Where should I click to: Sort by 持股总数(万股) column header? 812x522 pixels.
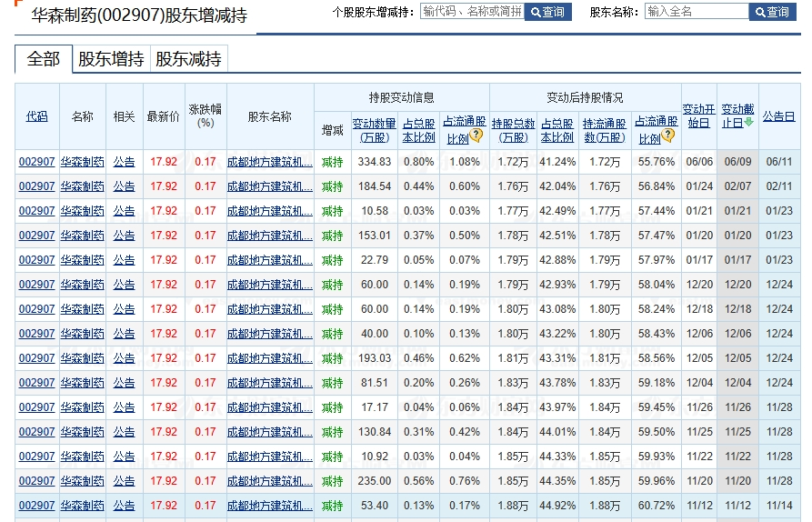[x=513, y=131]
